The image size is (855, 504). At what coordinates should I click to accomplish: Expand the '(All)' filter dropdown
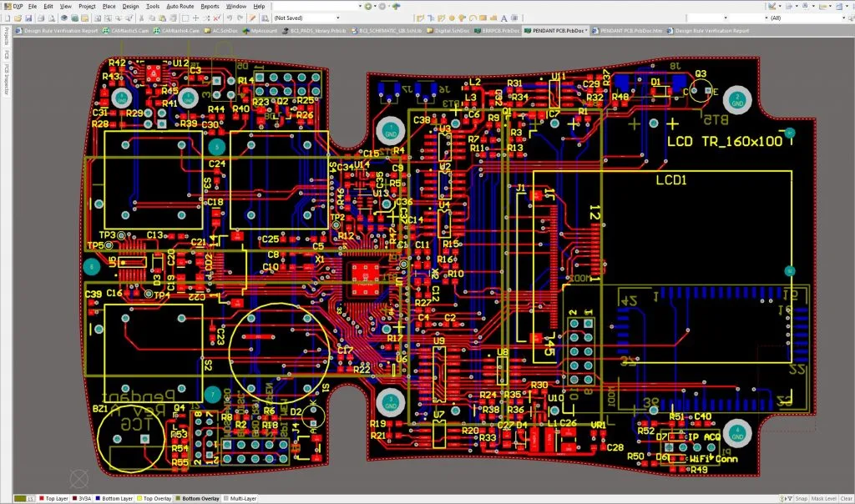(843, 18)
